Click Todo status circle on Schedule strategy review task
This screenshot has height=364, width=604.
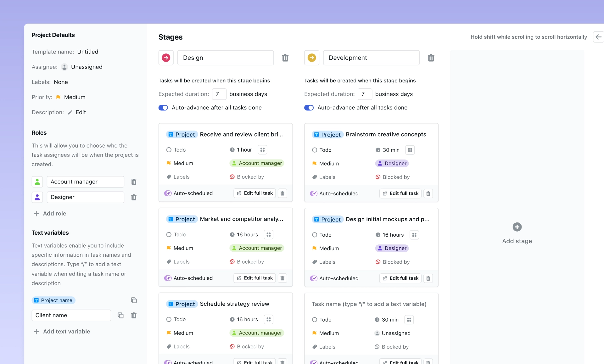point(169,319)
